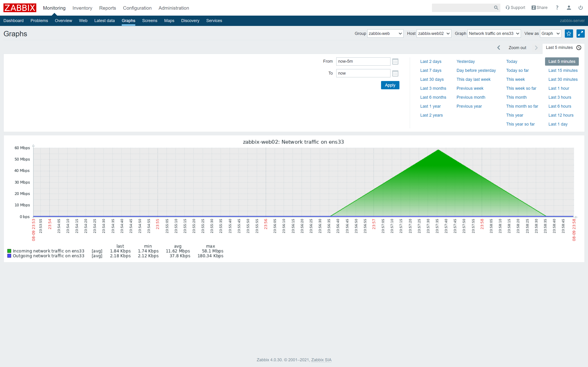The height and width of the screenshot is (367, 588).
Task: Click the sign out power icon
Action: point(580,8)
